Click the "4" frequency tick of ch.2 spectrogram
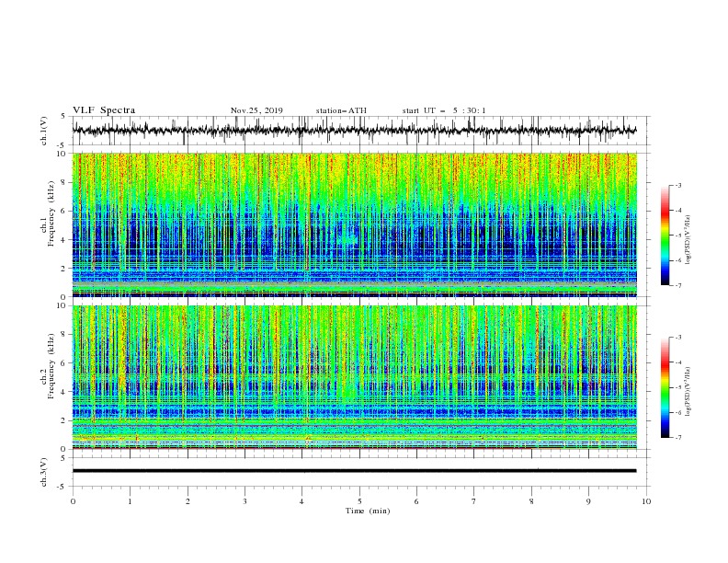The height and width of the screenshot is (563, 728). 63,392
